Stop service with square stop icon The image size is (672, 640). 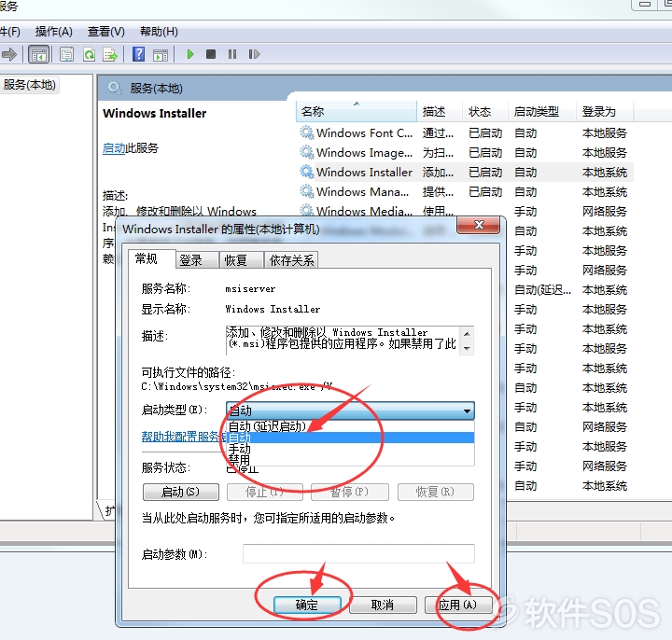coord(211,54)
